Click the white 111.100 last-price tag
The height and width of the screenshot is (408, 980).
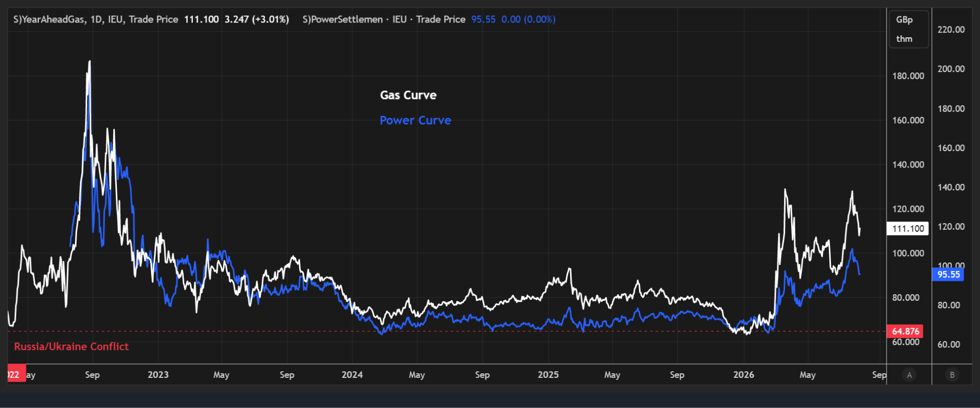pyautogui.click(x=908, y=228)
